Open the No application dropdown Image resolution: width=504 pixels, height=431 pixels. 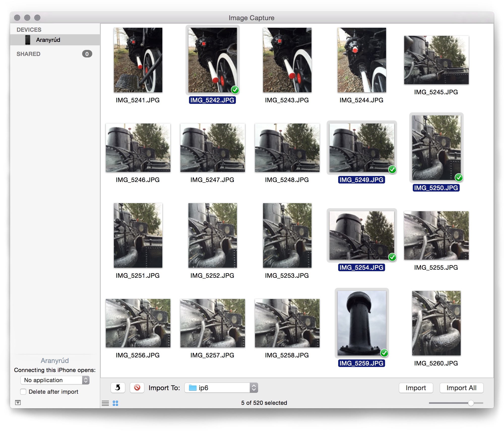[x=55, y=380]
